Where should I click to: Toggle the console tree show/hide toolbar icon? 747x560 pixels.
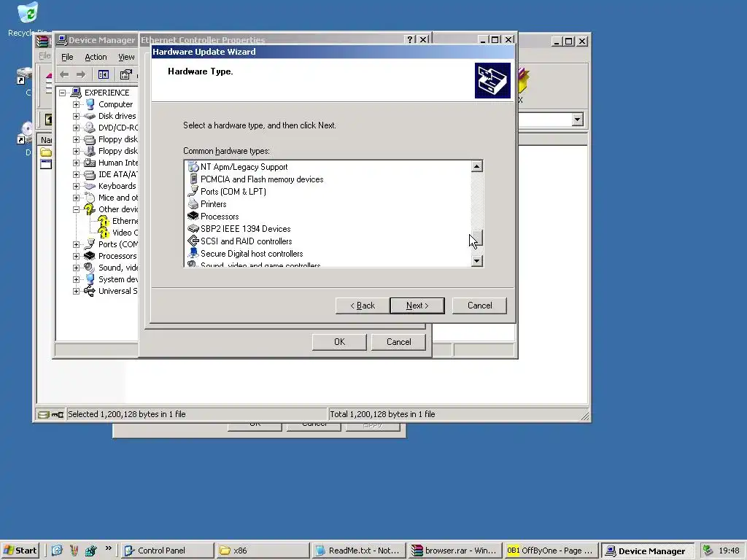point(104,74)
